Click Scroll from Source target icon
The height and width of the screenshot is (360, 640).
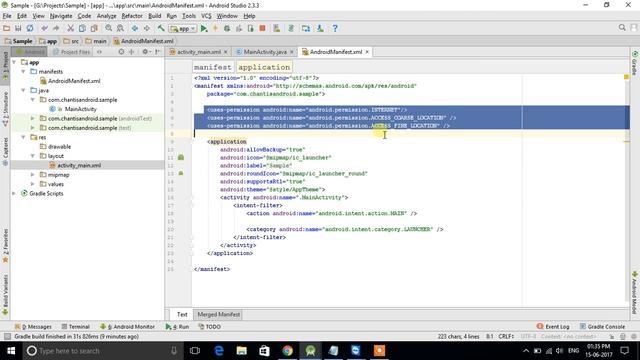[x=121, y=52]
